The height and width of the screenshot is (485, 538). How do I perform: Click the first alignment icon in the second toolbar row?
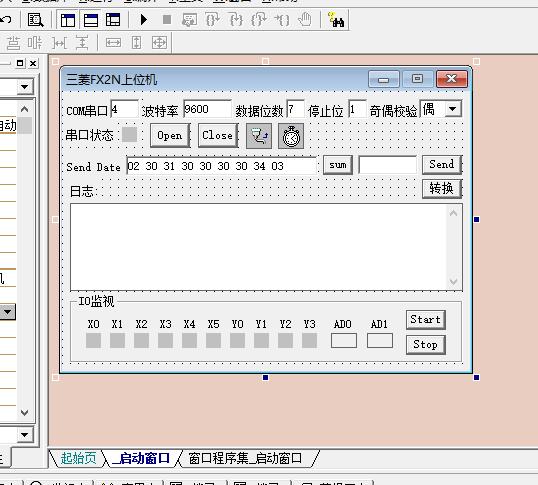[14, 43]
